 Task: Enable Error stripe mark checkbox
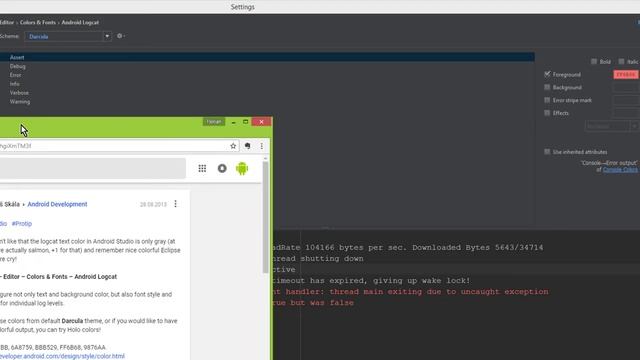[x=547, y=100]
